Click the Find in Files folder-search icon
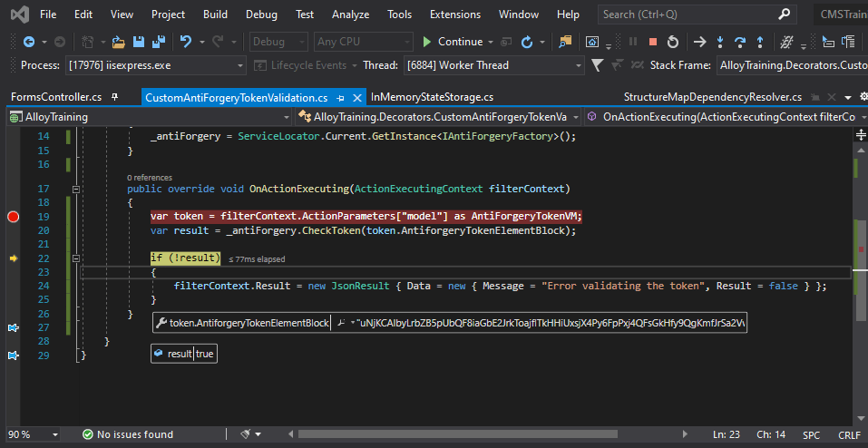 pyautogui.click(x=565, y=42)
